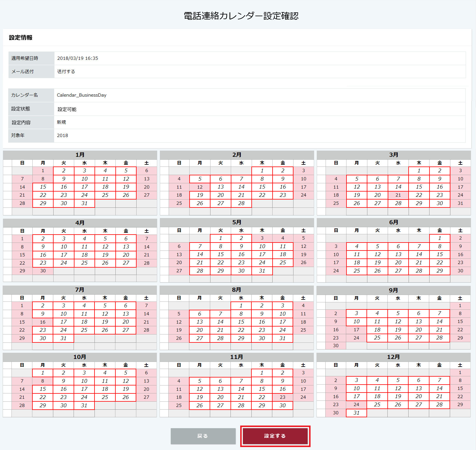The width and height of the screenshot is (476, 450).
Task: Click the 対象年 label
Action: (x=18, y=135)
